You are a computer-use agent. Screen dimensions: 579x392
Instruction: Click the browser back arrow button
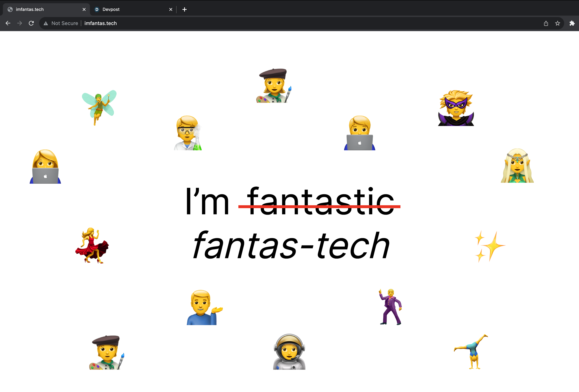[8, 23]
